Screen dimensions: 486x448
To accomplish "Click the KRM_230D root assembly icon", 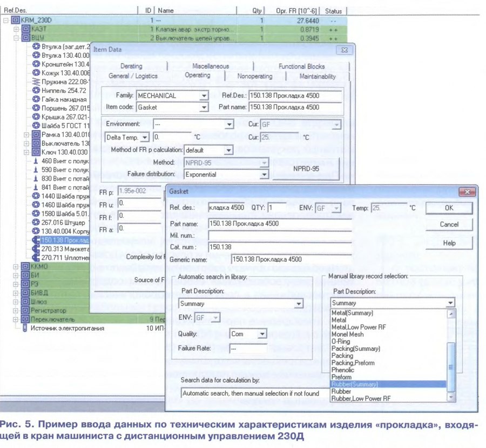I will click(16, 20).
